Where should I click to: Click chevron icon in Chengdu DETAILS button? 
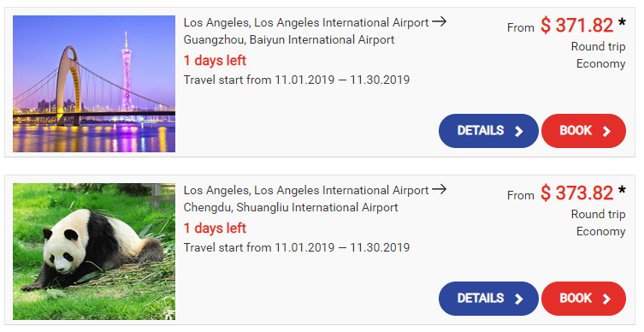[519, 299]
